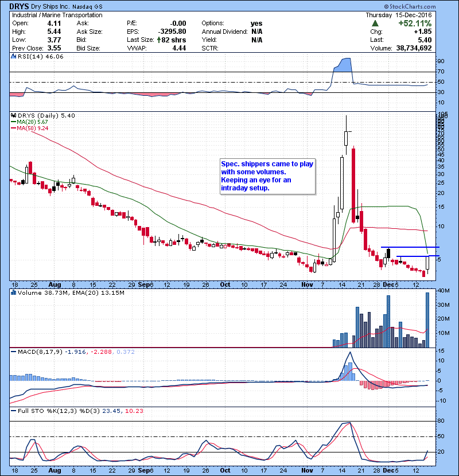The width and height of the screenshot is (459, 476).
Task: Click the candlestick icon beside DRYS (Daily)
Action: [13, 115]
